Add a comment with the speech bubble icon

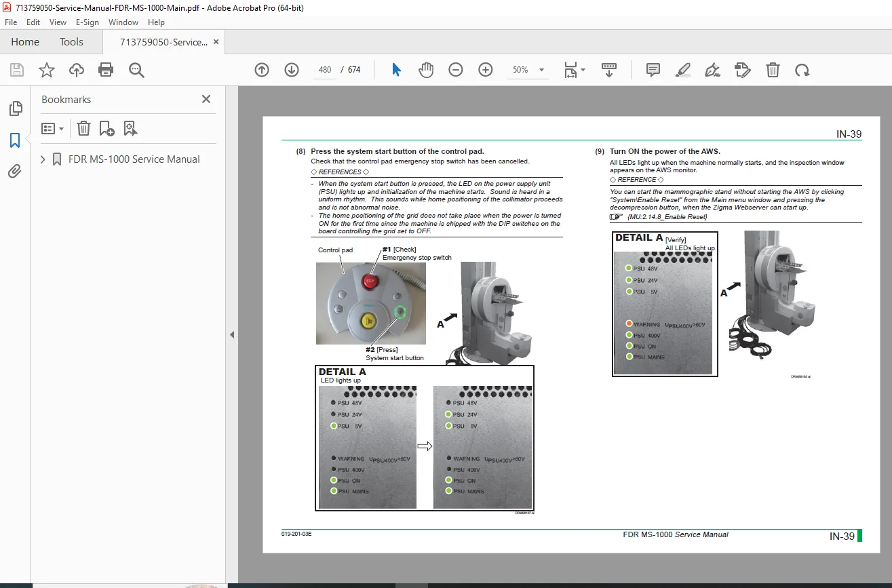click(x=653, y=70)
